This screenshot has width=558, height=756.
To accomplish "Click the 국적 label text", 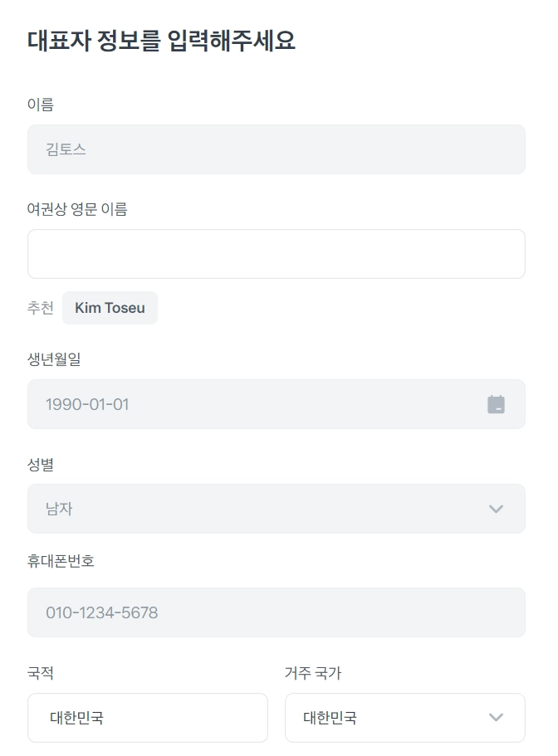I will (x=41, y=673).
